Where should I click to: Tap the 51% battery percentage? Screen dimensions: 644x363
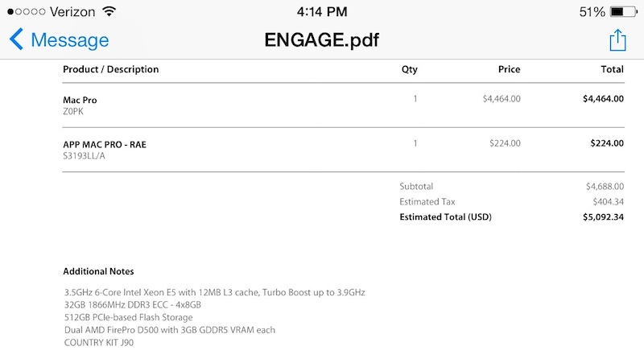(x=592, y=12)
